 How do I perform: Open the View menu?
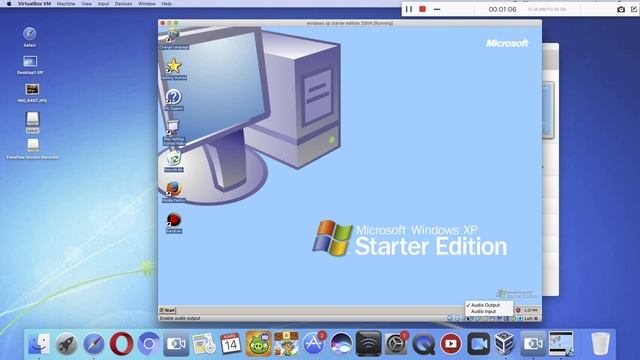[87, 4]
